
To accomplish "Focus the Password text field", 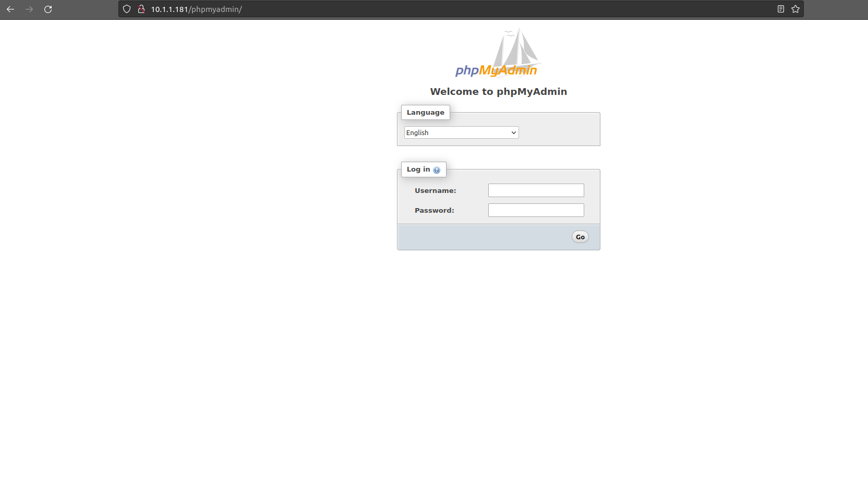I will (x=536, y=210).
